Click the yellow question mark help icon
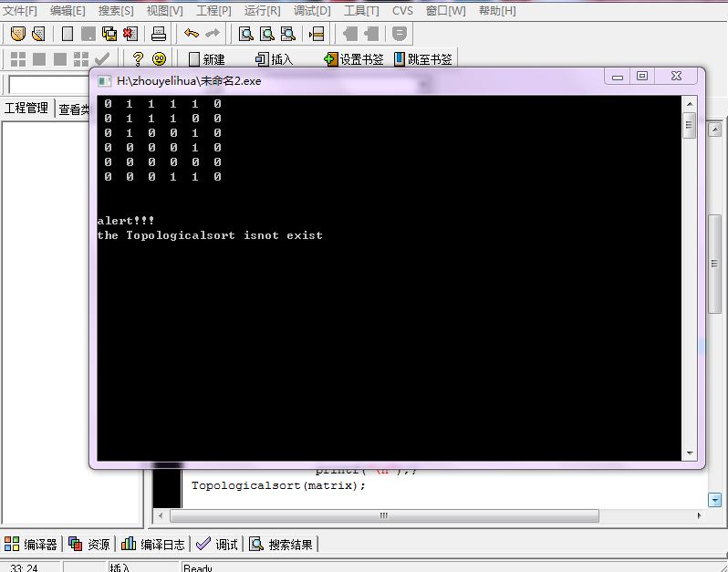 tap(138, 59)
